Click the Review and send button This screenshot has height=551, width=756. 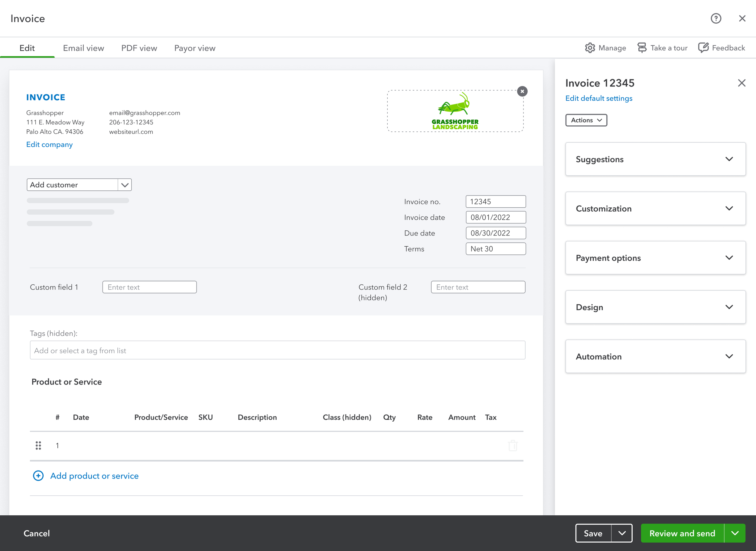[x=682, y=533]
